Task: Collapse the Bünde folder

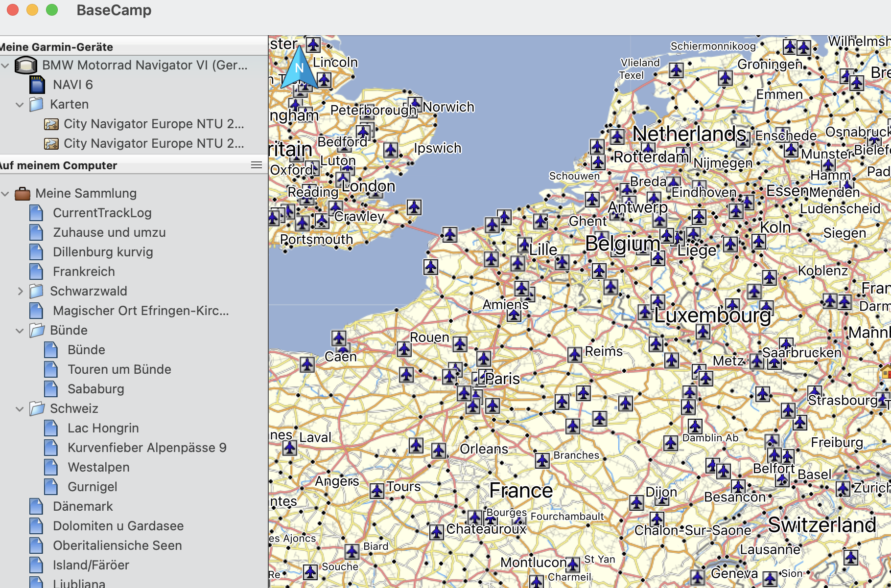Action: [20, 331]
